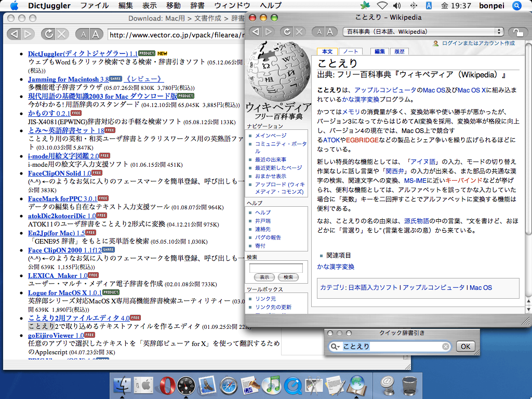Click the URL field in Download window
Screen dimensions: 532x399
[x=177, y=35]
